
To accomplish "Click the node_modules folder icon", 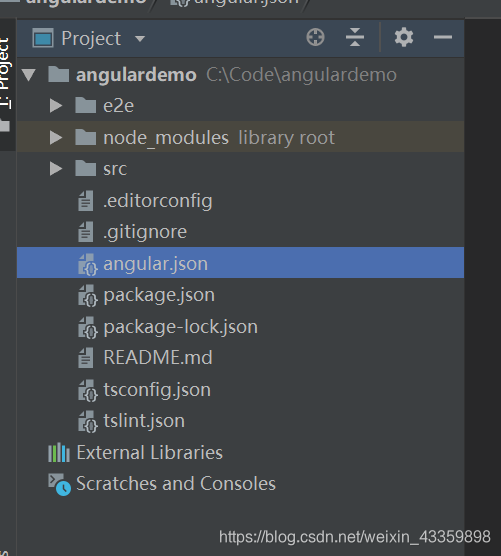I will [85, 137].
